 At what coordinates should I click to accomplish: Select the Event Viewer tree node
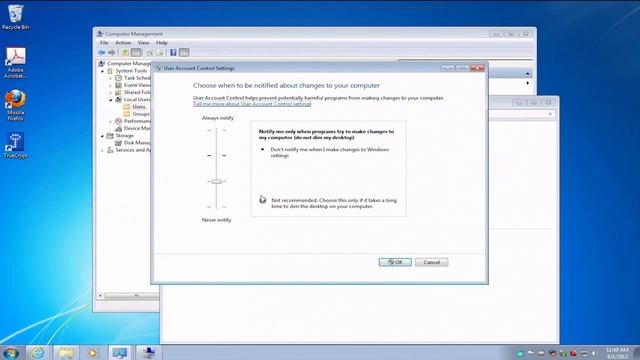tap(133, 85)
